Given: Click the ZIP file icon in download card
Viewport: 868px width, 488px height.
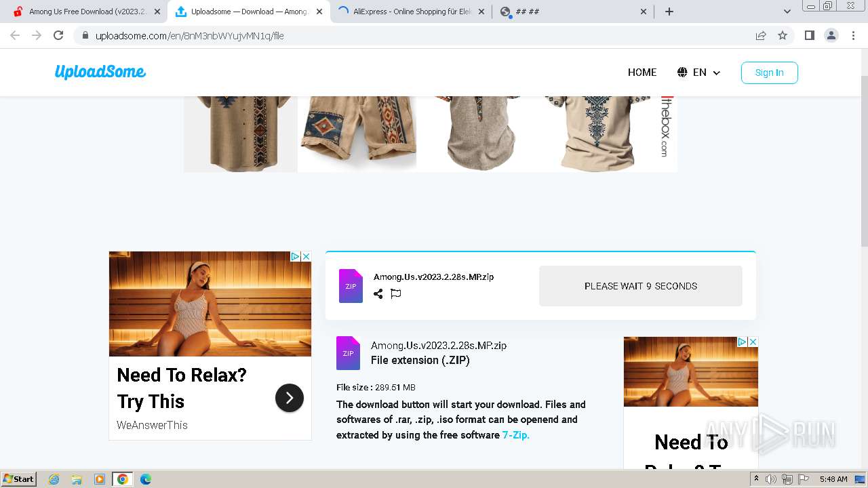Looking at the screenshot, I should pyautogui.click(x=351, y=285).
